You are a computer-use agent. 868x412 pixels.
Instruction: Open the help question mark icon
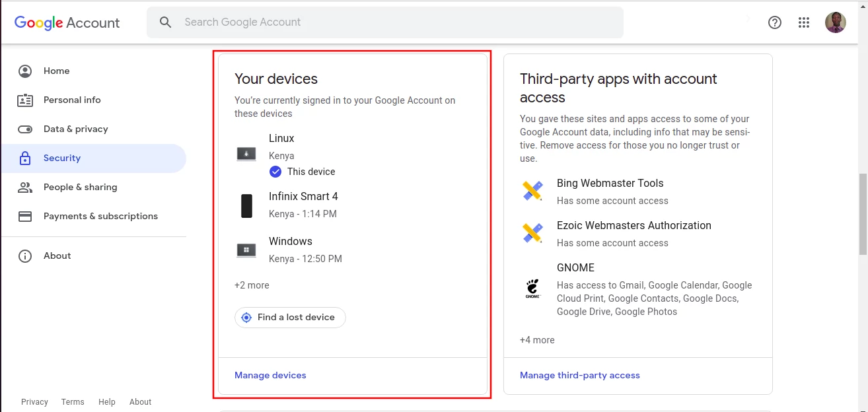coord(775,22)
